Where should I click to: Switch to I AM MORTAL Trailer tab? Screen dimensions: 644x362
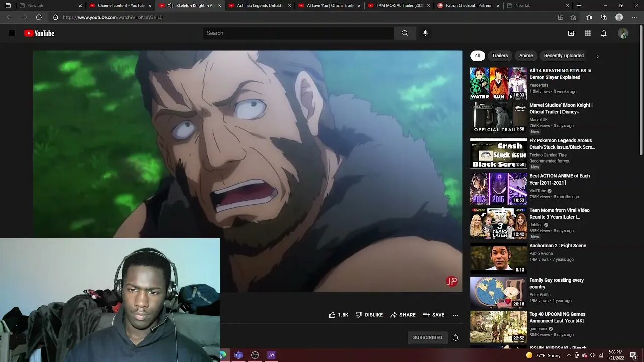(x=399, y=6)
